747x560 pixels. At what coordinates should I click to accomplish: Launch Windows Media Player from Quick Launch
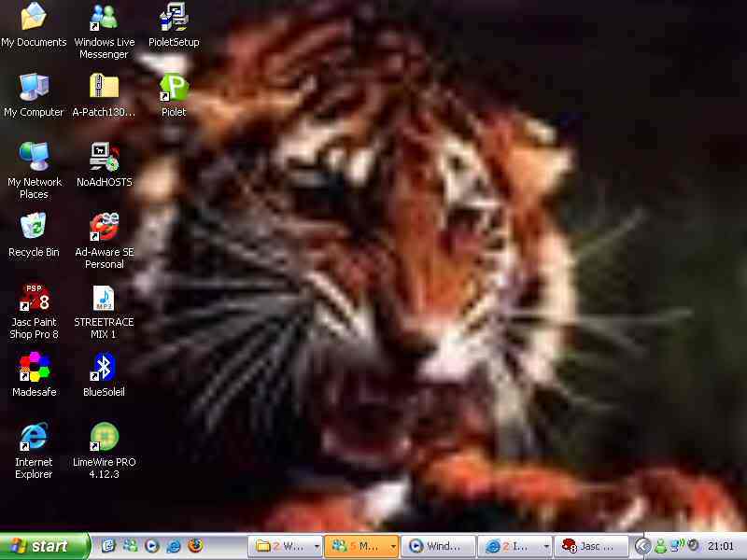[x=151, y=546]
